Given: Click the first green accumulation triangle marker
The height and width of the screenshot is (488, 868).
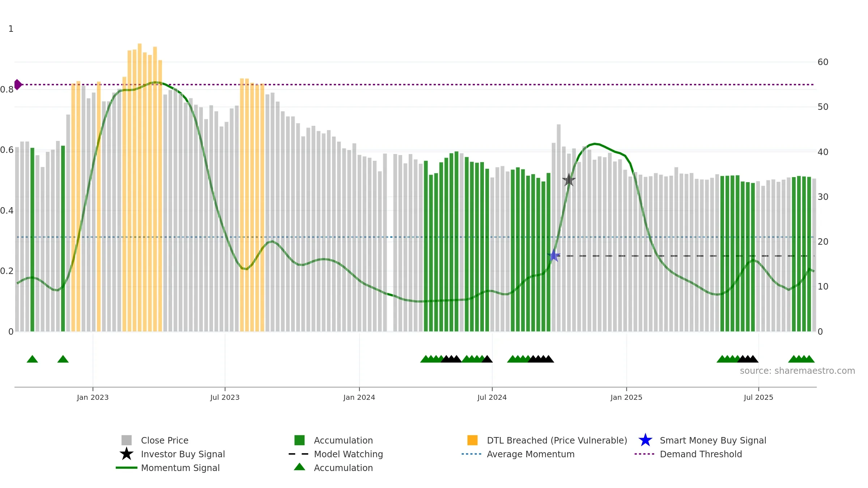Looking at the screenshot, I should (x=32, y=359).
